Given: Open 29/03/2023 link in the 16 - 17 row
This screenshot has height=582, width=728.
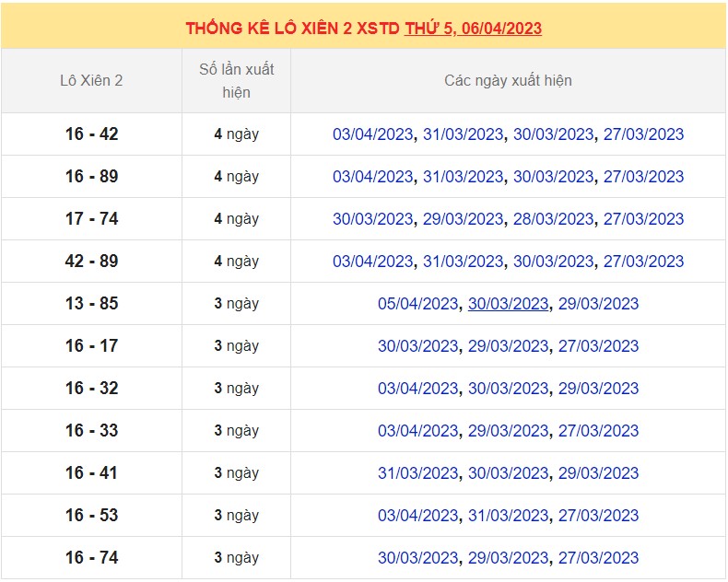Looking at the screenshot, I should [x=508, y=346].
